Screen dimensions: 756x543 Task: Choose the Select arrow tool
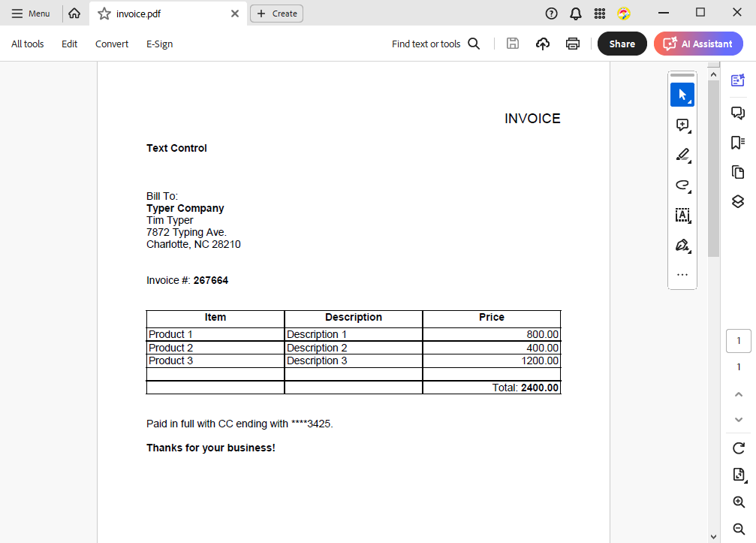(682, 95)
